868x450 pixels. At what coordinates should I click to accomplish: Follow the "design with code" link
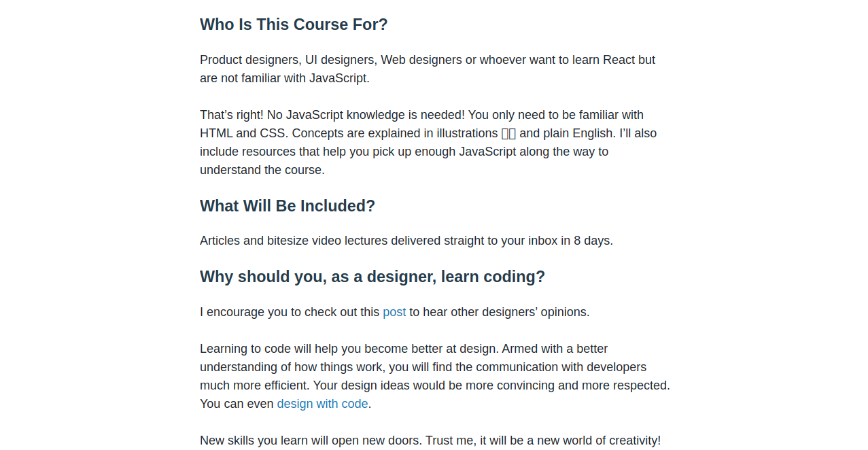(x=322, y=404)
